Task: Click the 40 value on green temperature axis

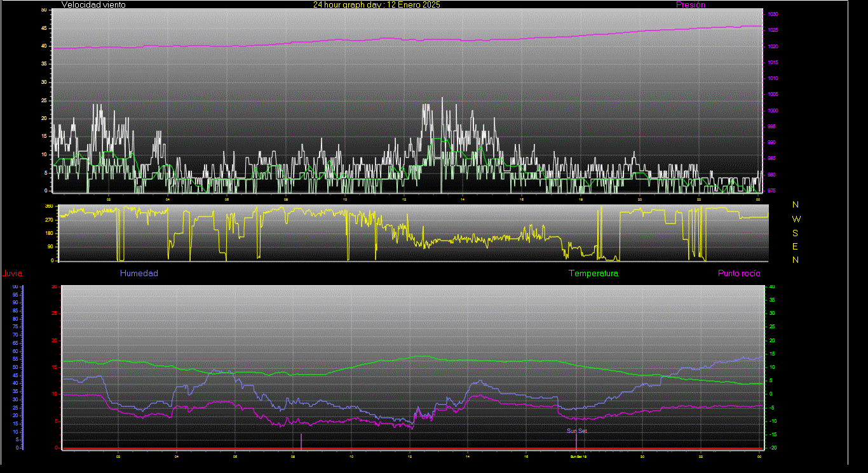Action: tap(772, 287)
